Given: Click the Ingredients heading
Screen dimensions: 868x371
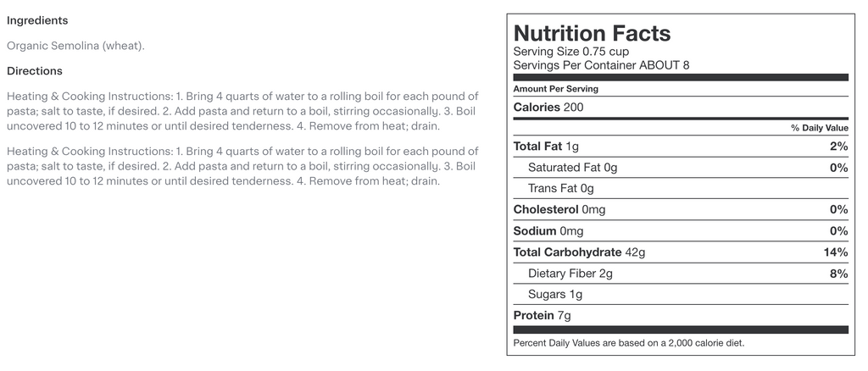Looking at the screenshot, I should pyautogui.click(x=37, y=20).
